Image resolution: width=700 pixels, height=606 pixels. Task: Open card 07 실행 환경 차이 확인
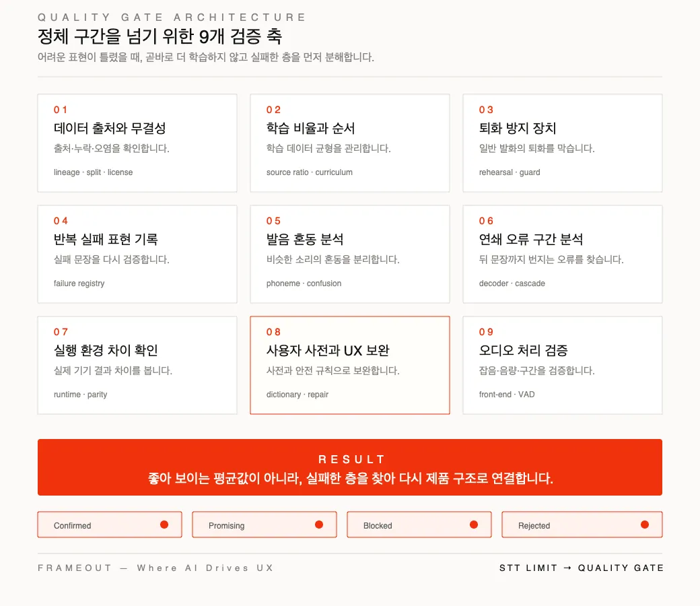click(x=137, y=366)
